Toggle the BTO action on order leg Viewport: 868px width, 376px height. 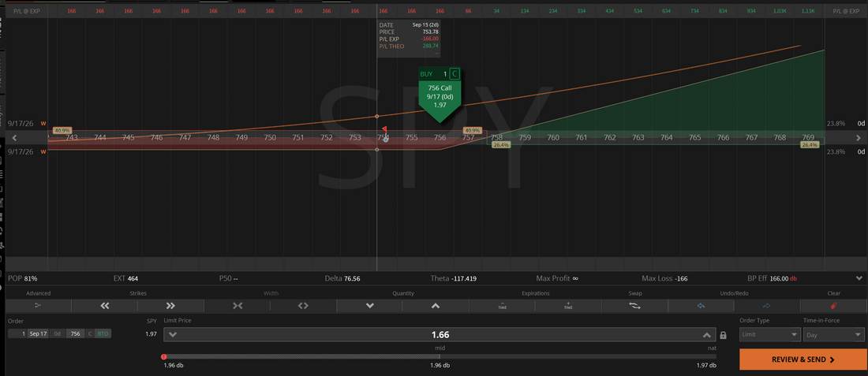click(103, 334)
